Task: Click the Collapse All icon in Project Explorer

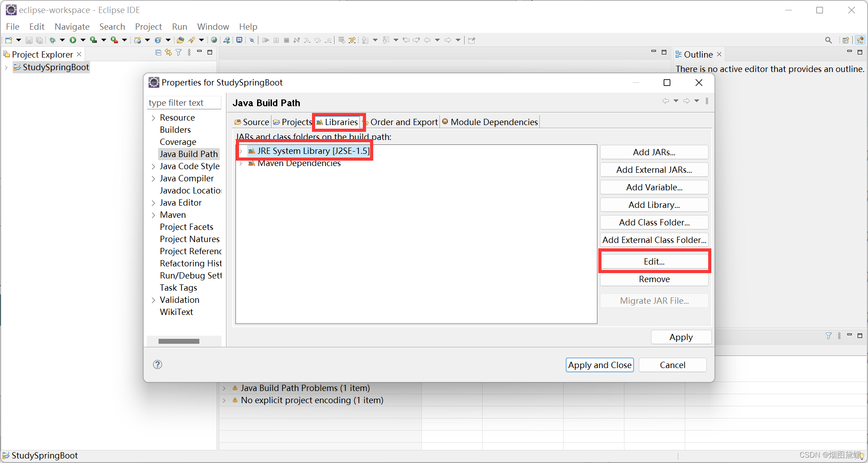Action: click(158, 53)
